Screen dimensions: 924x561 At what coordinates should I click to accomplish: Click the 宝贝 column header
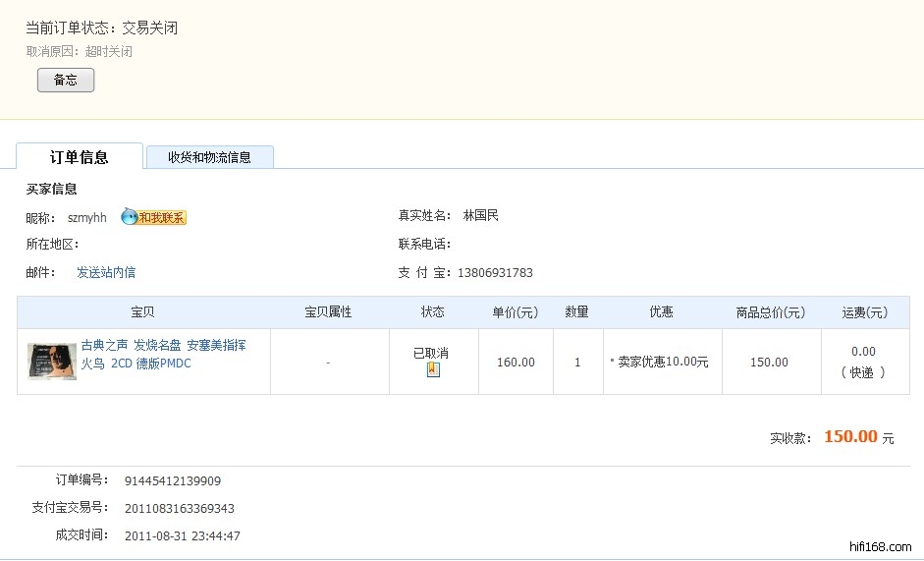(142, 312)
